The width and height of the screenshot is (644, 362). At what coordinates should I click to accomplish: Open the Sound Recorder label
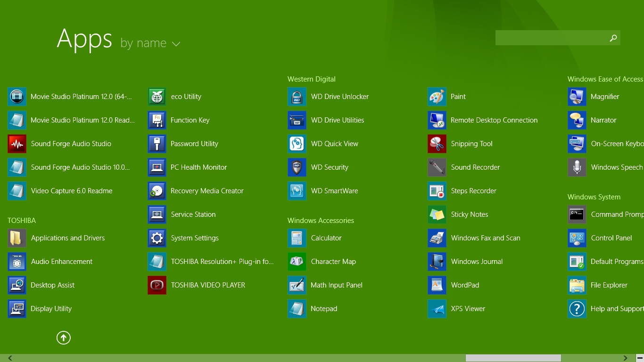pos(475,167)
